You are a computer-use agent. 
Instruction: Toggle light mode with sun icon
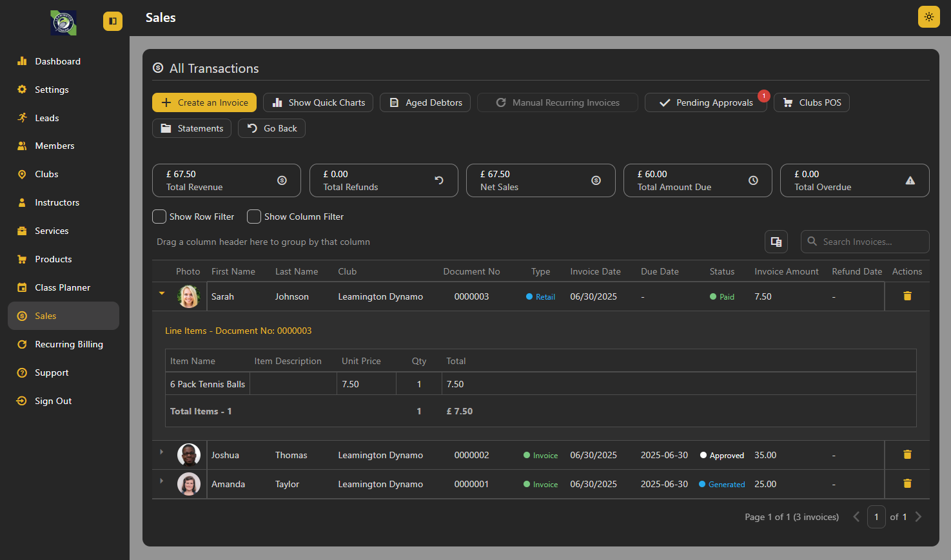pyautogui.click(x=928, y=17)
